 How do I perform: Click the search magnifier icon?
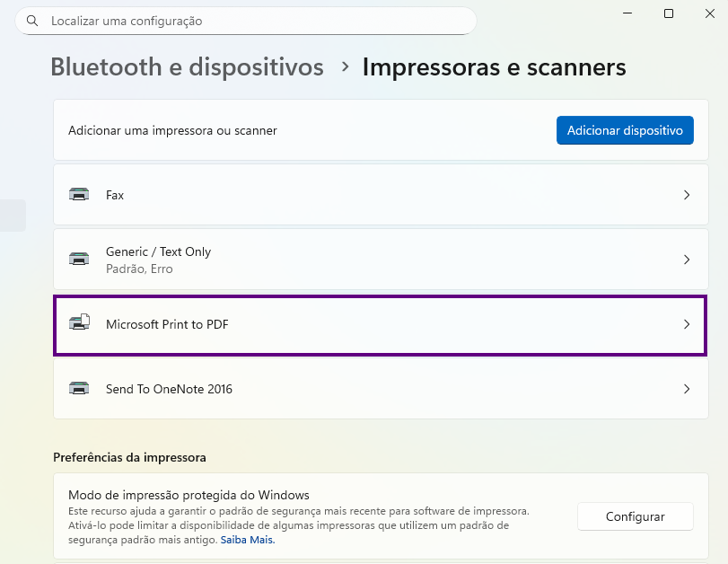point(32,21)
